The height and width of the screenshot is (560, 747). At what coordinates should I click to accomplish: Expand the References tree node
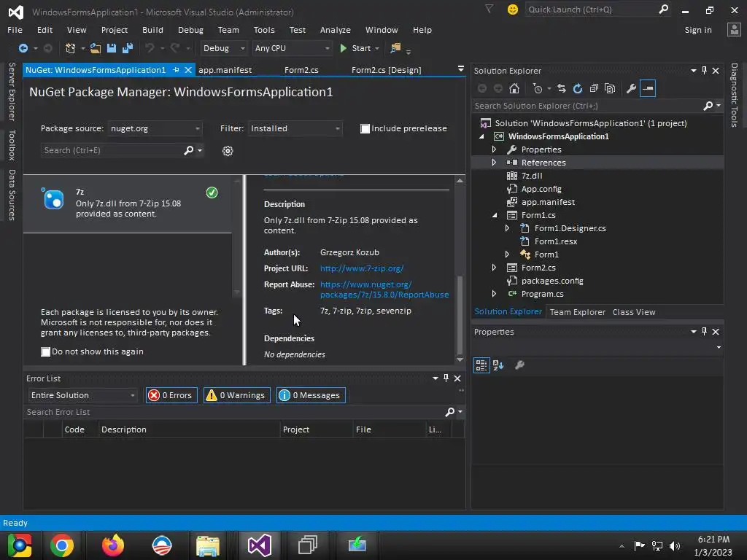pos(494,163)
